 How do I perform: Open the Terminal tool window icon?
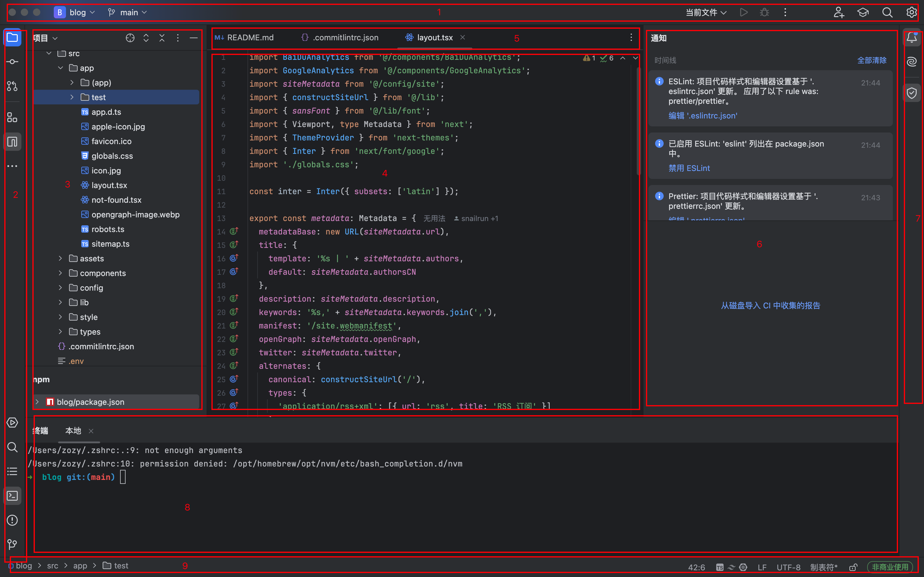click(x=12, y=496)
